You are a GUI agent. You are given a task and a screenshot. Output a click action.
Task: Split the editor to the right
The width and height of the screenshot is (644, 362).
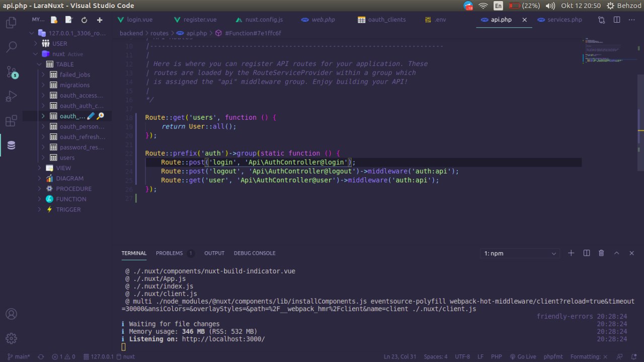pos(617,20)
